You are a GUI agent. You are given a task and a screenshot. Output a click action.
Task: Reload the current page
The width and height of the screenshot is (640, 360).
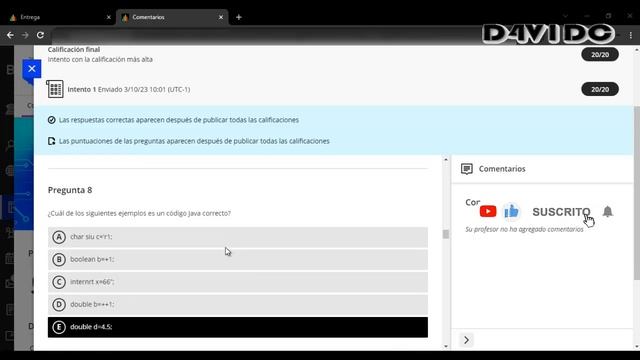coord(40,35)
